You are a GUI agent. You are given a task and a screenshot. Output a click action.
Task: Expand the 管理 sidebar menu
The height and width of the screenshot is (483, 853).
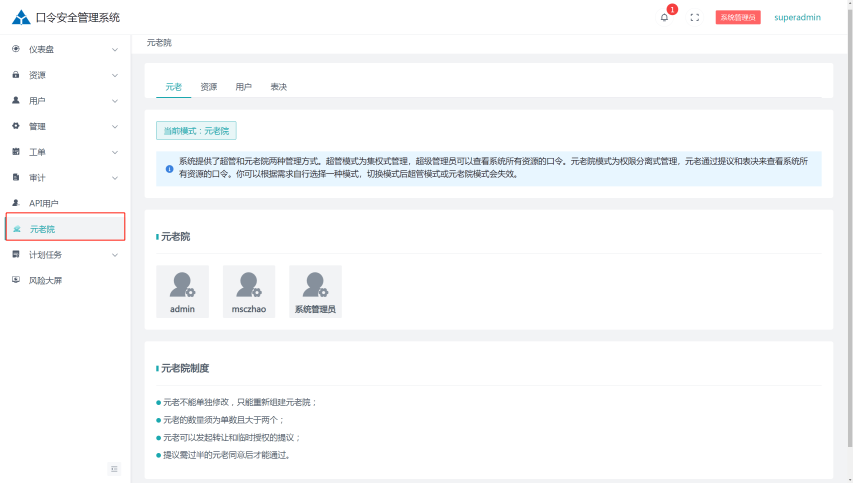tap(64, 126)
